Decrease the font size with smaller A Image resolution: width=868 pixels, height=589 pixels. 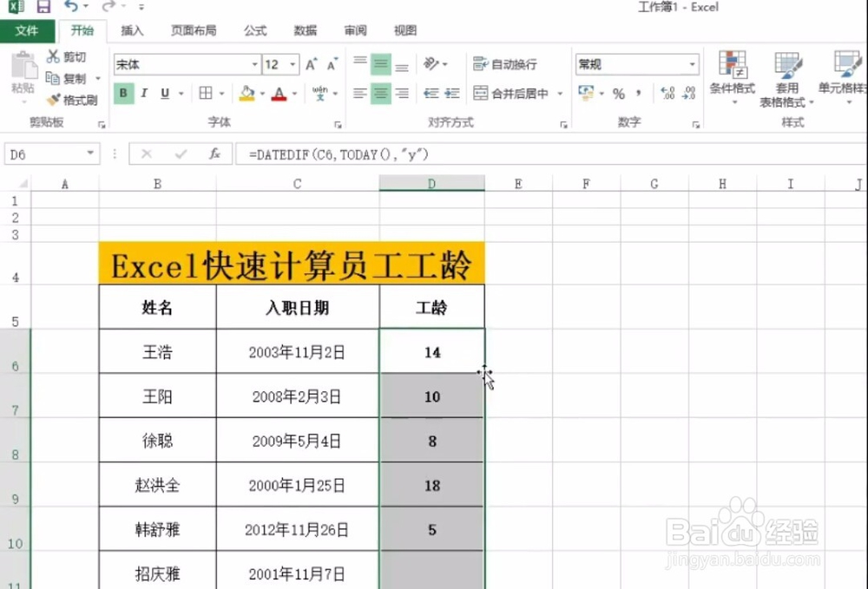332,65
